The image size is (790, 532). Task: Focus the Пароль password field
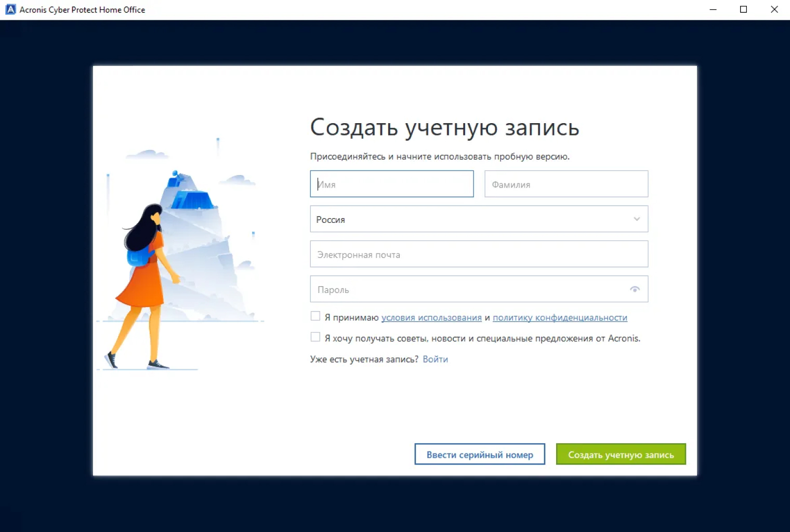pyautogui.click(x=479, y=289)
